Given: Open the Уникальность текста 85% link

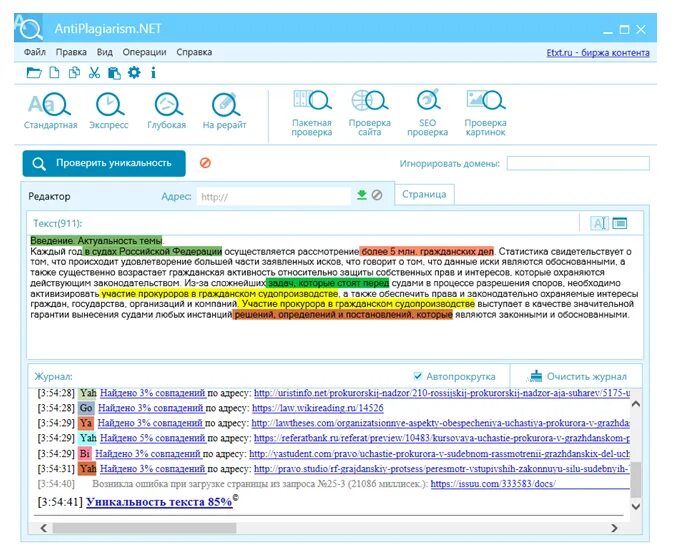Looking at the screenshot, I should (x=159, y=502).
